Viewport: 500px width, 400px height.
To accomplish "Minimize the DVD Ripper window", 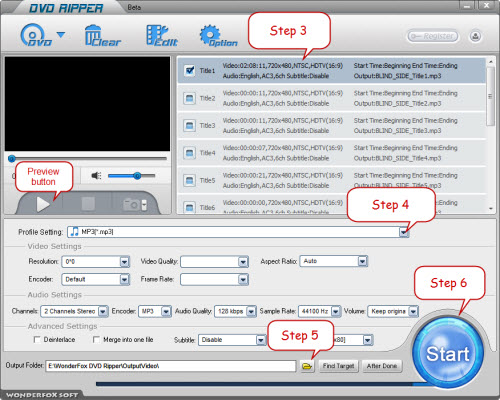I will [x=468, y=5].
